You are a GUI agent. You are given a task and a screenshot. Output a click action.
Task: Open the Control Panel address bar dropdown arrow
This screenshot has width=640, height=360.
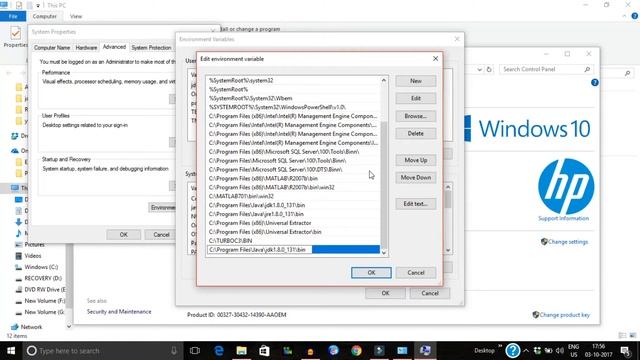pyautogui.click(x=480, y=69)
